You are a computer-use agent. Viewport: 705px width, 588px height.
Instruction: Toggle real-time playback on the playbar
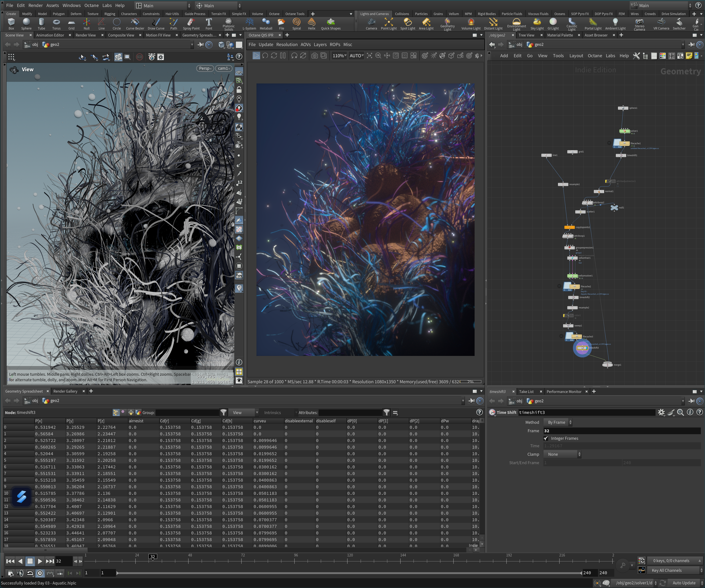40,573
